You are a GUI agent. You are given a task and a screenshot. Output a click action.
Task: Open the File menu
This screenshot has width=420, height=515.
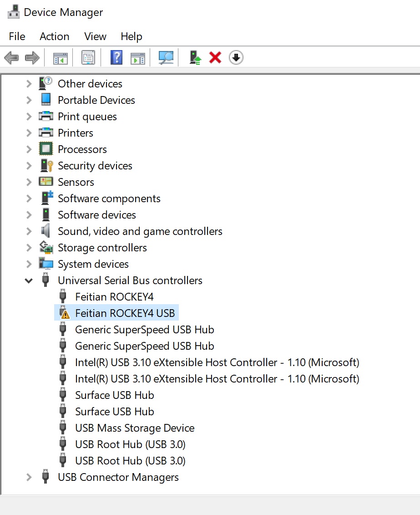coord(17,36)
